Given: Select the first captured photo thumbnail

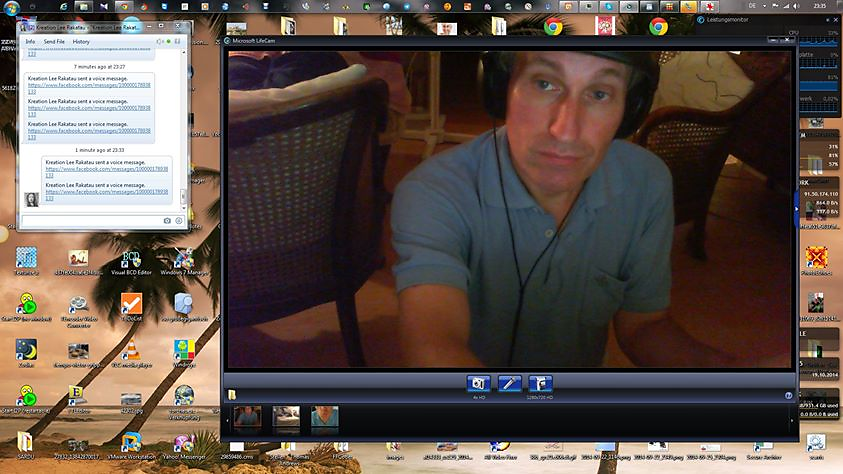Looking at the screenshot, I should pyautogui.click(x=247, y=417).
